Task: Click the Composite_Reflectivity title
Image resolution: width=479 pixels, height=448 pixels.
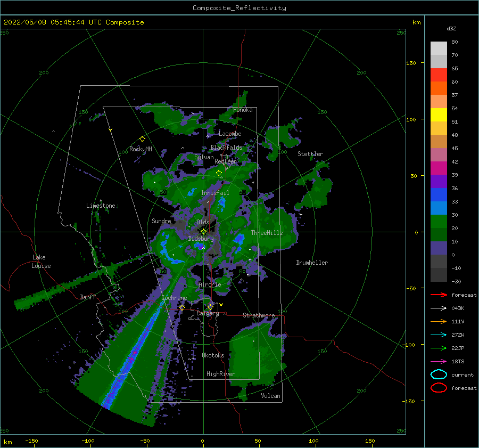Action: tap(240, 8)
